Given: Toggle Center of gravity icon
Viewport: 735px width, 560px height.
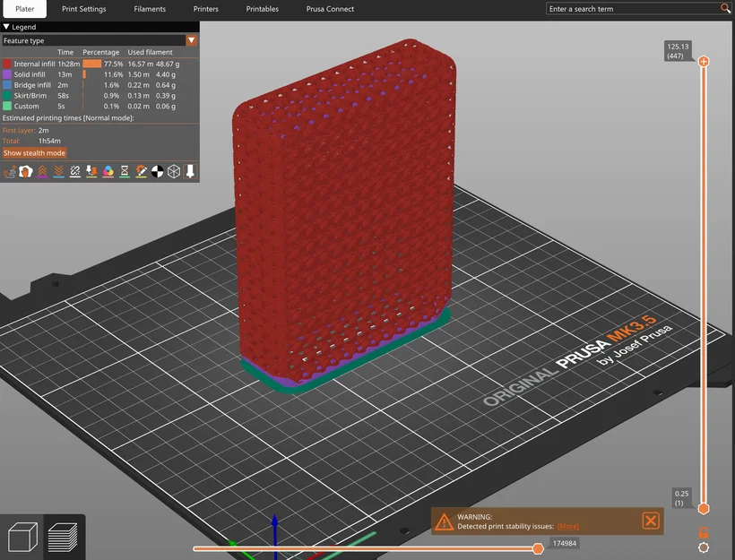Looking at the screenshot, I should pyautogui.click(x=157, y=171).
